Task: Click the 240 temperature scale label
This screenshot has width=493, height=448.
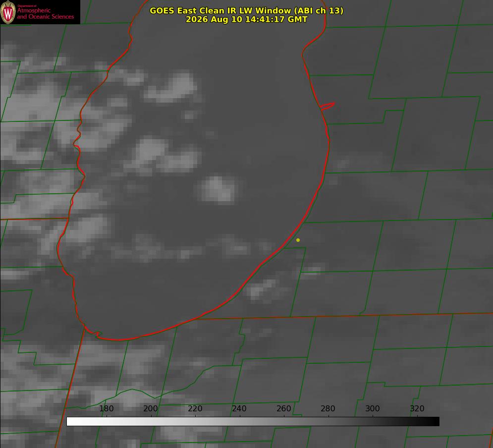Action: (239, 408)
